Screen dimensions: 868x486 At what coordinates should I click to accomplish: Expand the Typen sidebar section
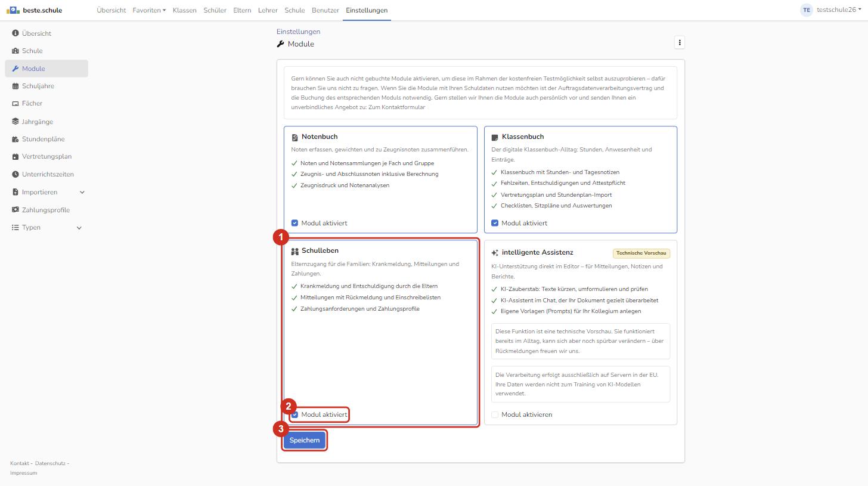click(x=79, y=227)
